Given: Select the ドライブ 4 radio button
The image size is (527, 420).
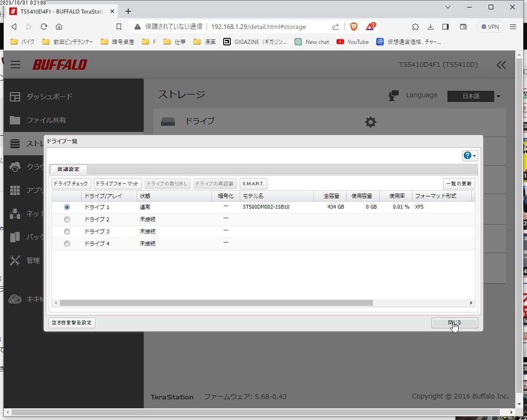Looking at the screenshot, I should pos(67,243).
